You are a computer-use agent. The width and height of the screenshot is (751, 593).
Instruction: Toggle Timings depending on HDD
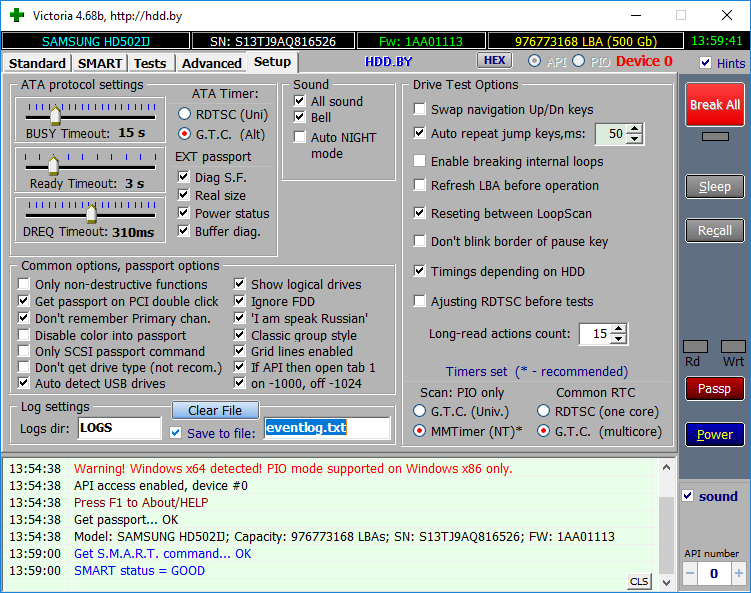pos(420,271)
